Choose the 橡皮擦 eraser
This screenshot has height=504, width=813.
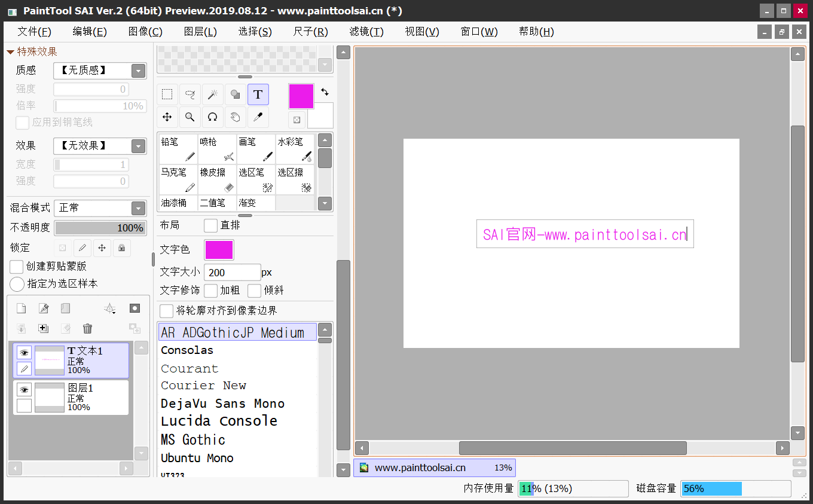tap(217, 179)
